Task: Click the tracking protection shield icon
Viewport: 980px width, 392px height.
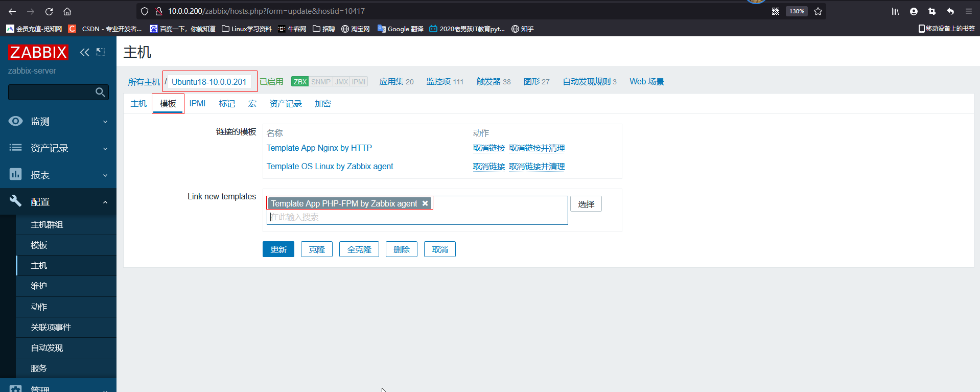Action: pos(145,11)
